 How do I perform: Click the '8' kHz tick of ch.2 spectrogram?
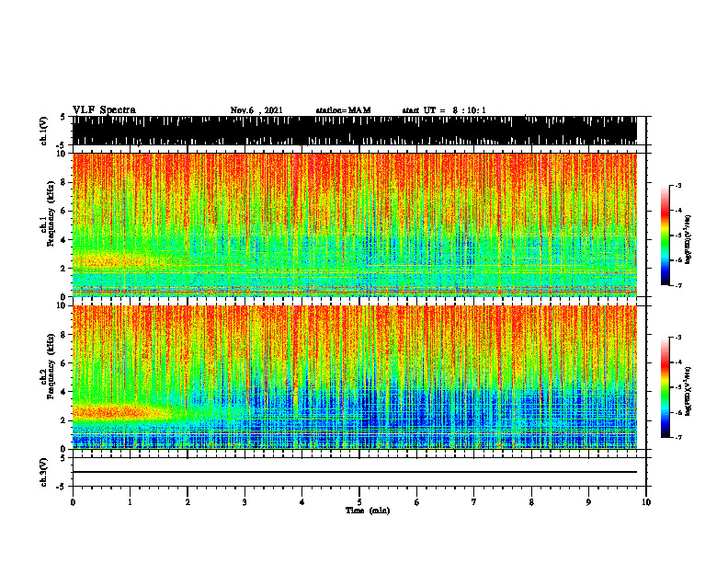[x=63, y=335]
